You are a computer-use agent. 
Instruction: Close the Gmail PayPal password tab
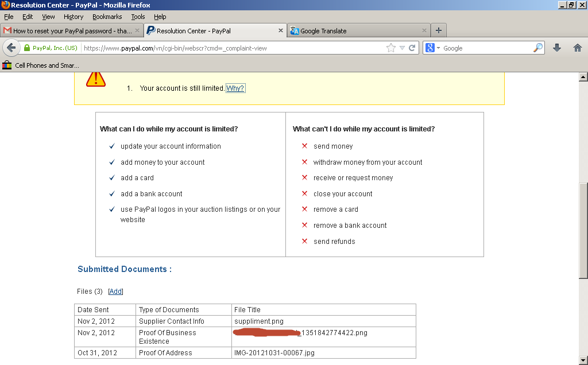[137, 30]
